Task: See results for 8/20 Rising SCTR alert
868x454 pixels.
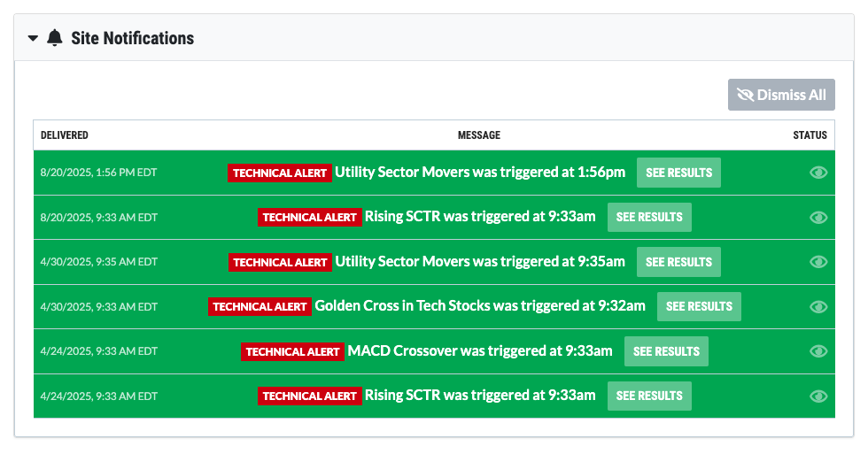Action: click(x=649, y=217)
